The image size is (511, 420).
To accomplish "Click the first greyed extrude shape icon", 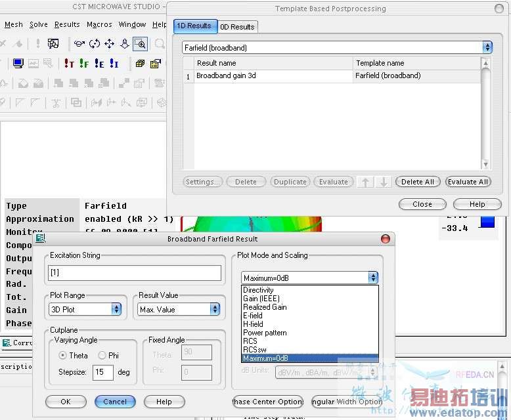I will point(23,83).
